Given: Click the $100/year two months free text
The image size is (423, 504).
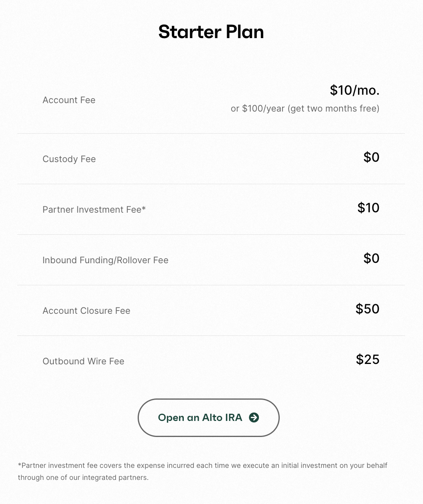Looking at the screenshot, I should pyautogui.click(x=305, y=108).
